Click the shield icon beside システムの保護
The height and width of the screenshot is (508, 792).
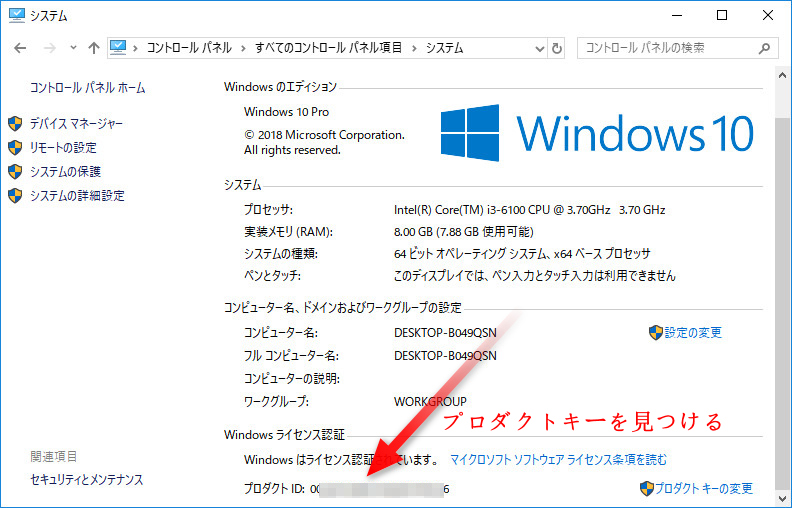click(15, 172)
